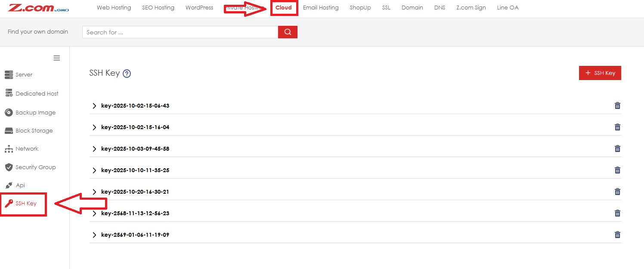Click the Network topology icon

pos(9,149)
